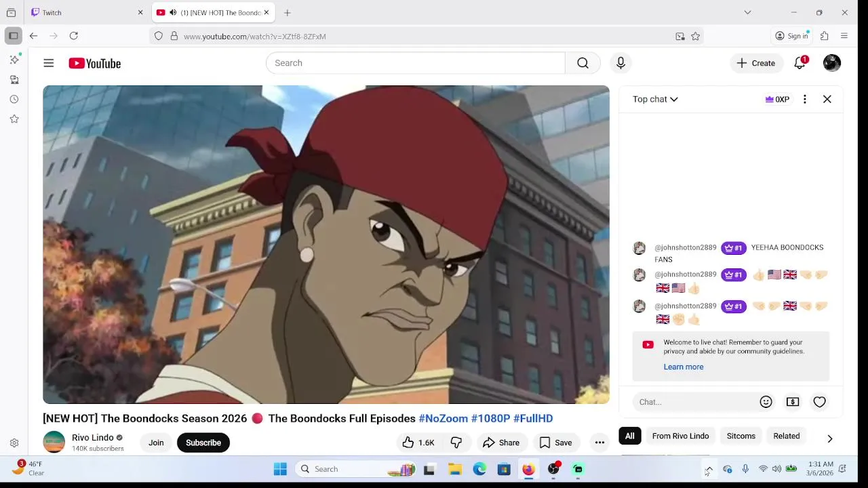This screenshot has width=868, height=488.
Task: Open the Firefox application menu
Action: pos(844,36)
